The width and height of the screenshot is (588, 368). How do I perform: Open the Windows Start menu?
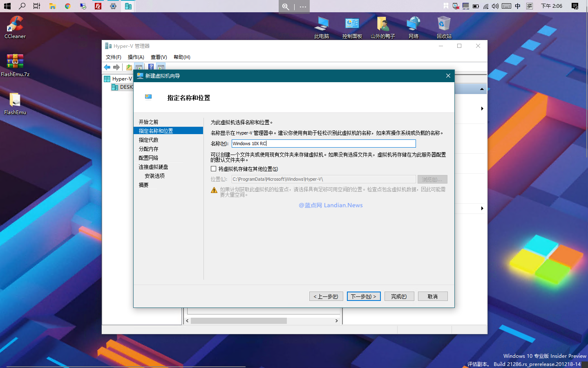7,6
